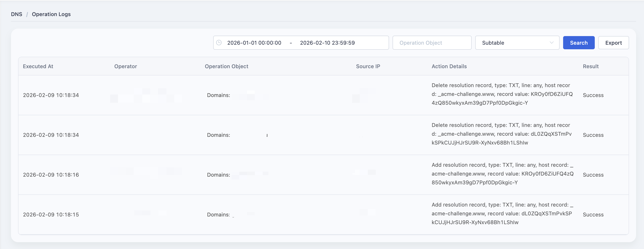Edit start date 2026-01-01 00:00:00

pos(254,43)
